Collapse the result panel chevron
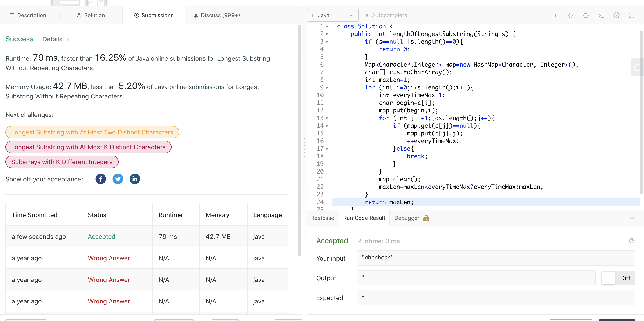This screenshot has width=644, height=321. [x=632, y=218]
